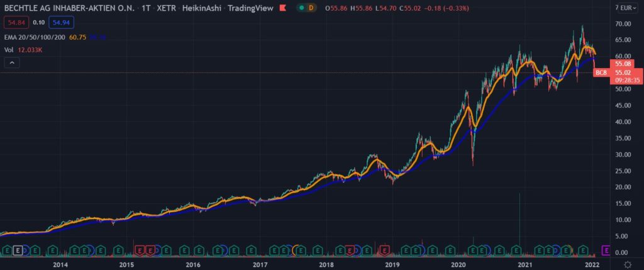
Task: Select the EMA 20/50/100/200 indicator legend
Action: [34, 37]
